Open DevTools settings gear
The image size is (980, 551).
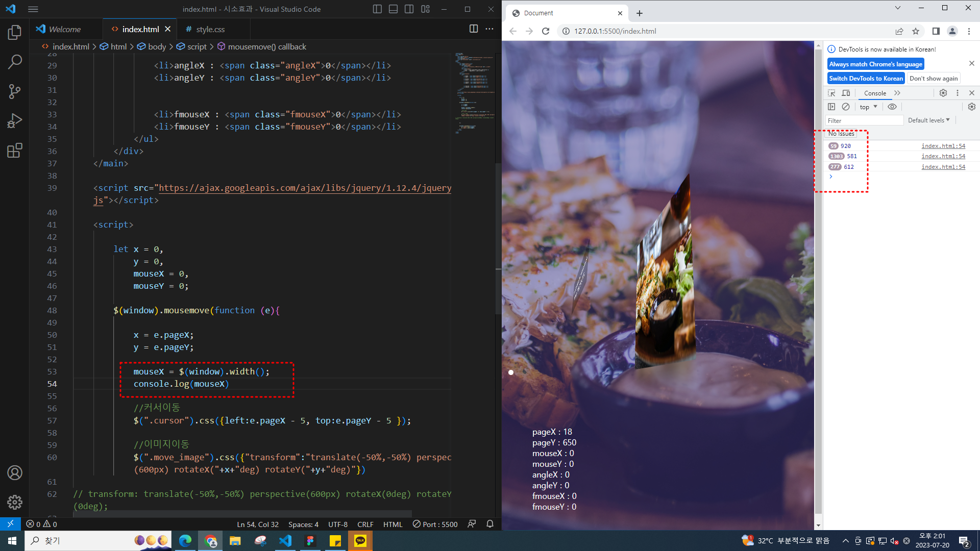[x=943, y=93]
